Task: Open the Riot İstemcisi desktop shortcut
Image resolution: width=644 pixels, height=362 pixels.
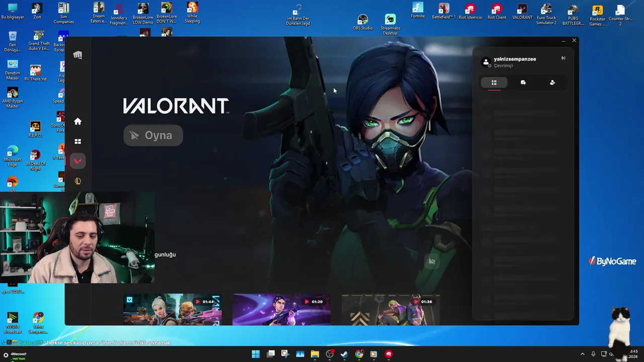Action: 470,12
